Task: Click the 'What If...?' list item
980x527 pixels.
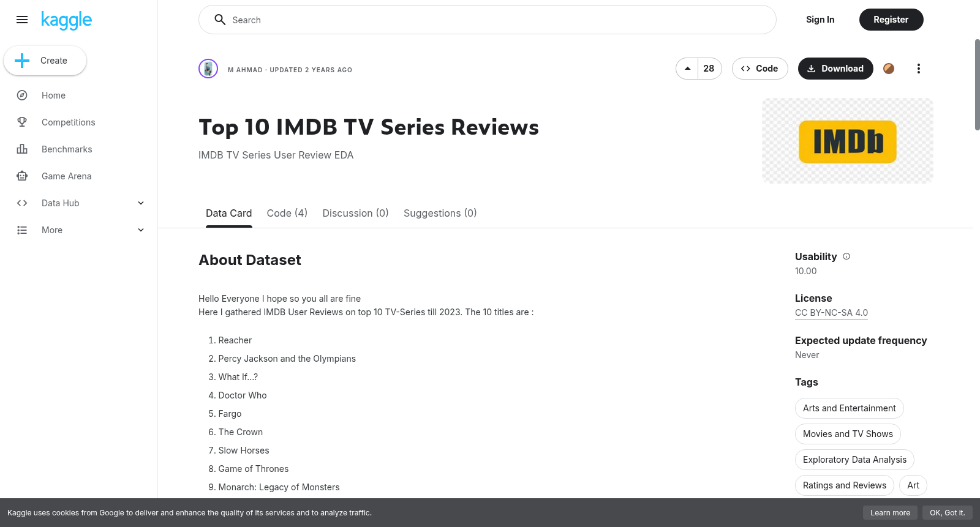Action: (238, 377)
